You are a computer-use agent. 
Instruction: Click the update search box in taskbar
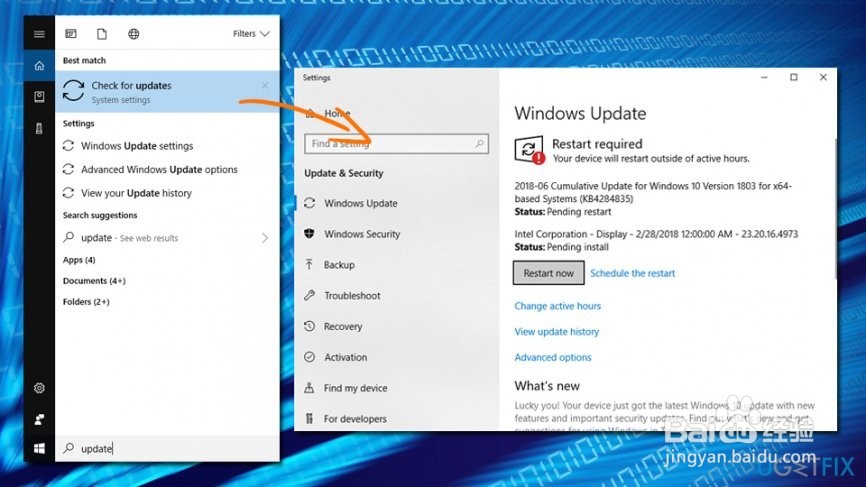(167, 448)
